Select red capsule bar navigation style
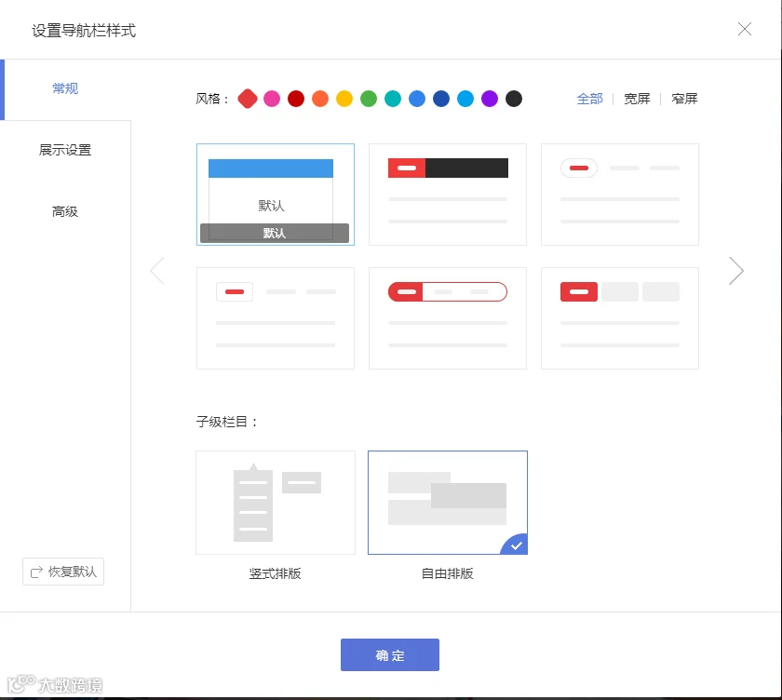782x700 pixels. coord(448,318)
